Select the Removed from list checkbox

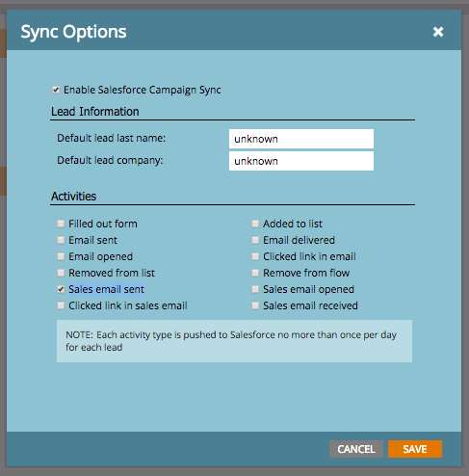click(x=61, y=273)
